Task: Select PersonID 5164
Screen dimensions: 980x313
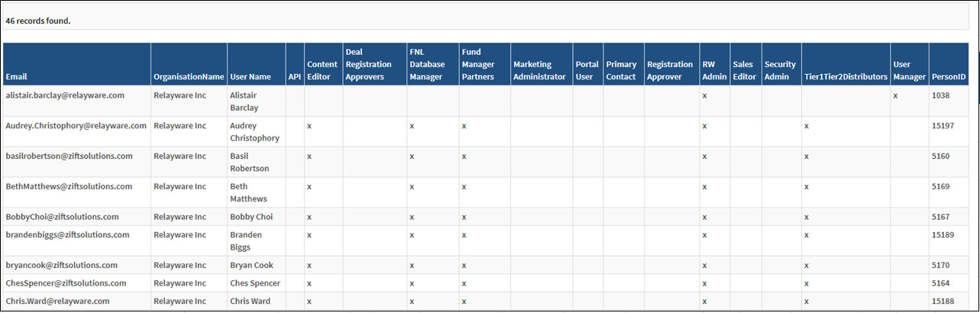Action: (x=941, y=283)
